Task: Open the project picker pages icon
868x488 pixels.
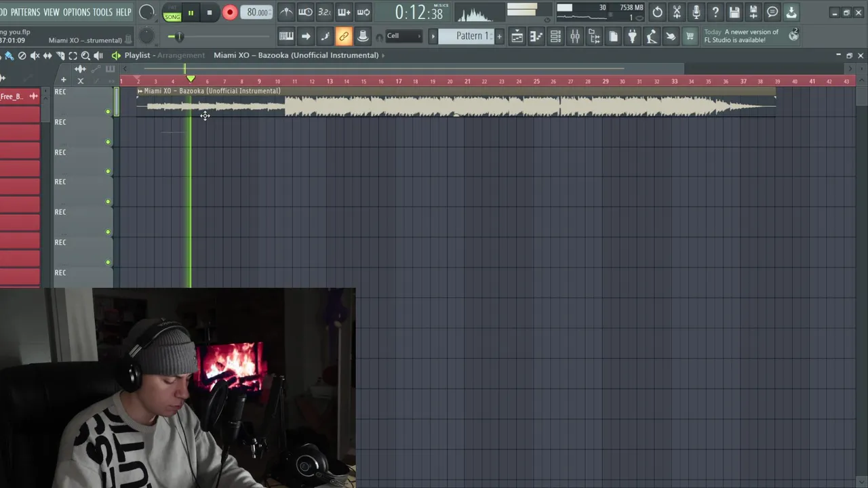Action: click(x=613, y=36)
